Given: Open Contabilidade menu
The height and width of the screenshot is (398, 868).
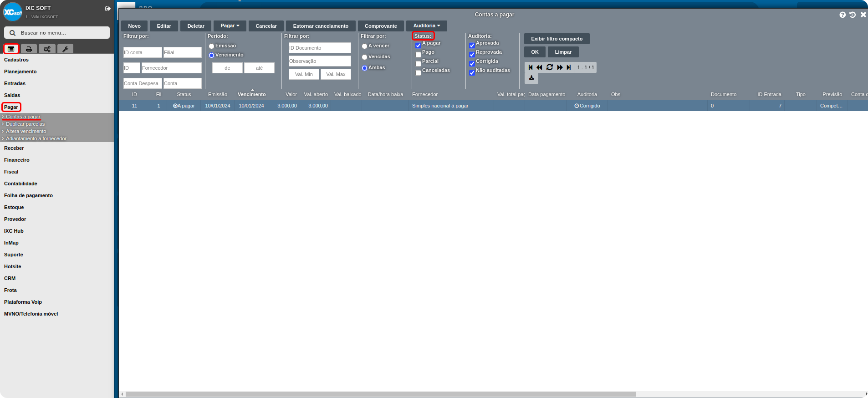Looking at the screenshot, I should [20, 184].
